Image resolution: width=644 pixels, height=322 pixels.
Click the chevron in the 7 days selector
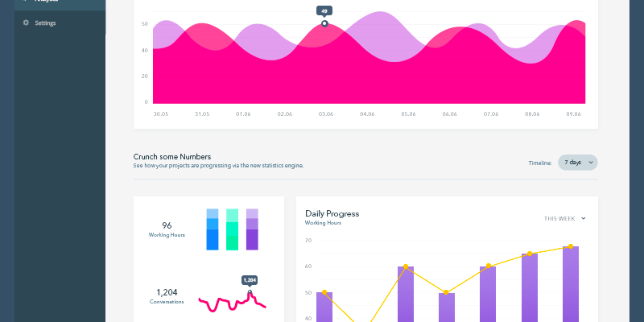pos(591,163)
